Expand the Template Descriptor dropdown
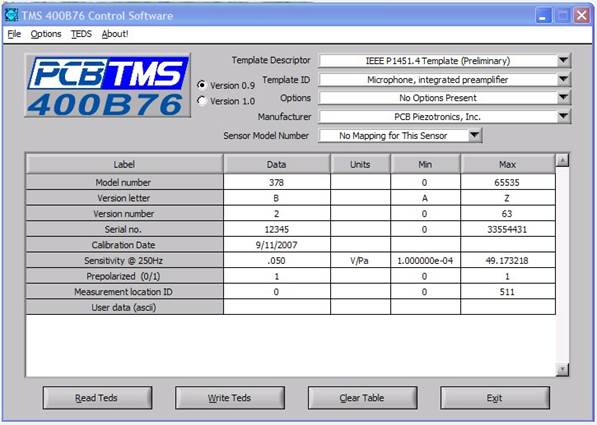 [563, 60]
